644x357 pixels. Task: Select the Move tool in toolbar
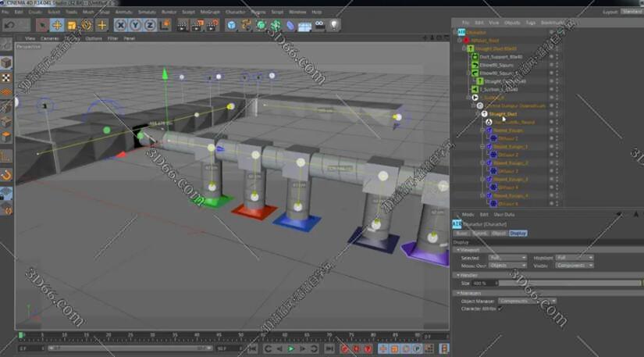pyautogui.click(x=55, y=25)
